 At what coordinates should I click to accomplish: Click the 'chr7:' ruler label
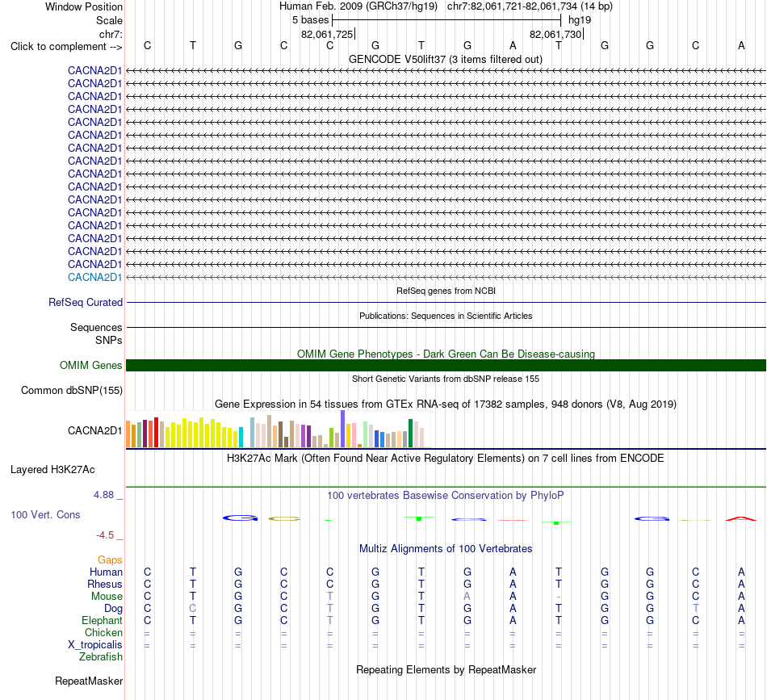pyautogui.click(x=111, y=34)
